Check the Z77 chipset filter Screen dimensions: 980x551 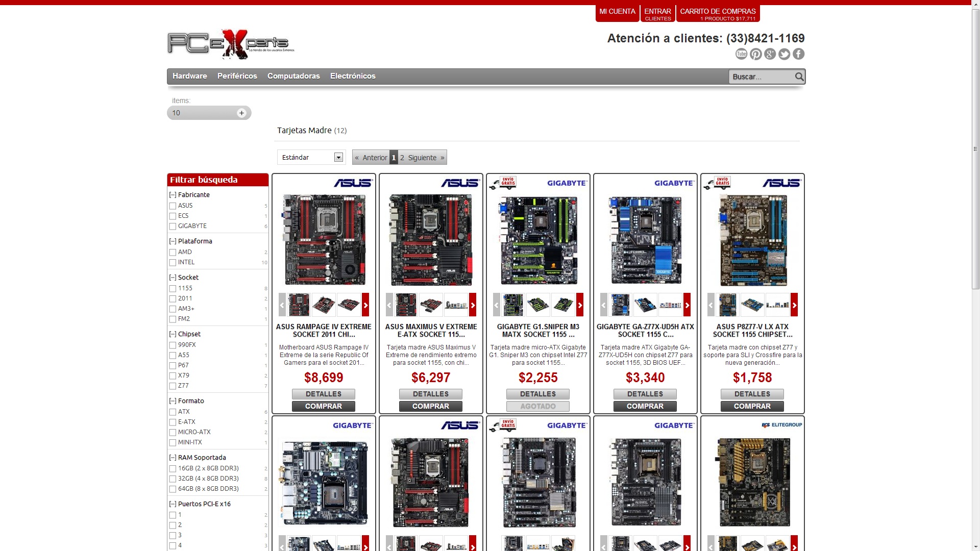[x=173, y=386]
